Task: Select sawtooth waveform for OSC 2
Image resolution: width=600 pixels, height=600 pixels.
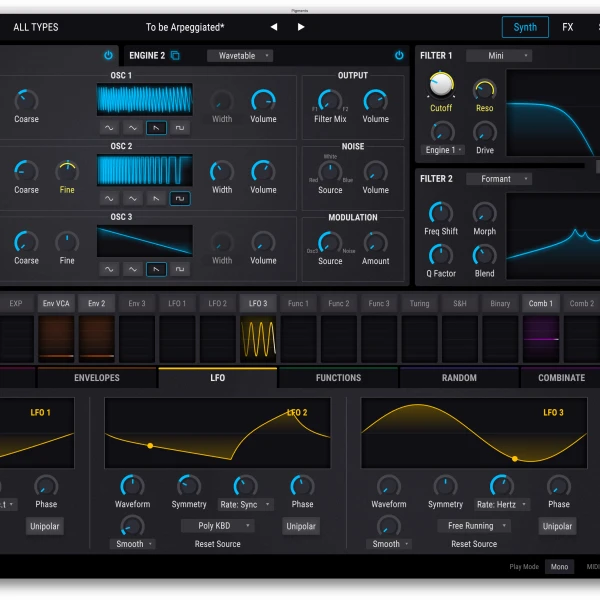Action: [x=156, y=198]
